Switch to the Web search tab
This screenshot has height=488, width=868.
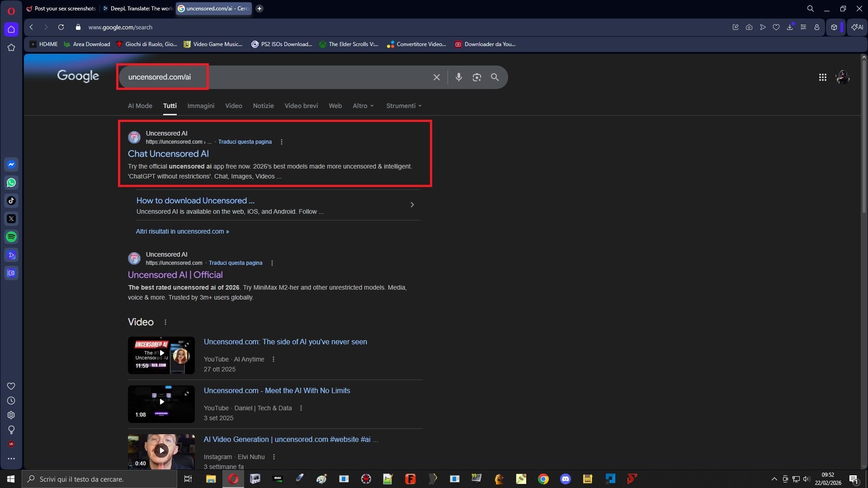[335, 106]
